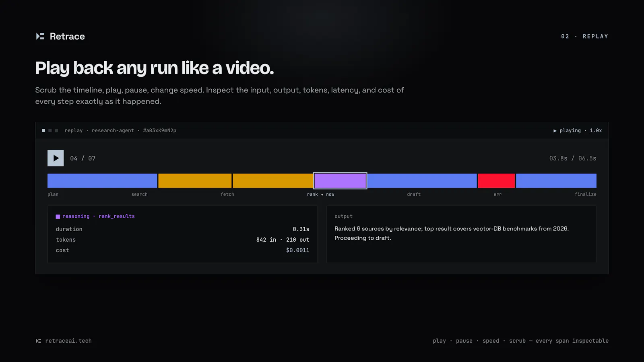644x362 pixels.
Task: Select the first orange search segment
Action: click(x=195, y=181)
